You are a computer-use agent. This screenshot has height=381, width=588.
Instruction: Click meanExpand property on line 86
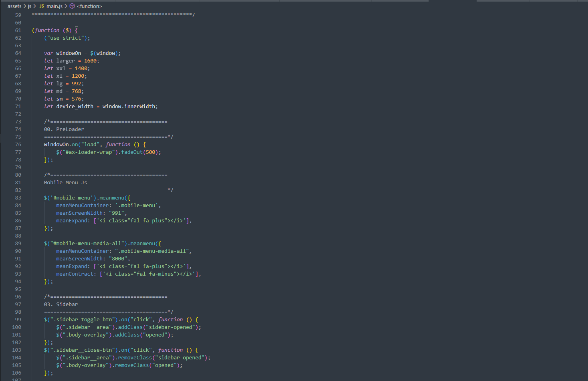(72, 221)
